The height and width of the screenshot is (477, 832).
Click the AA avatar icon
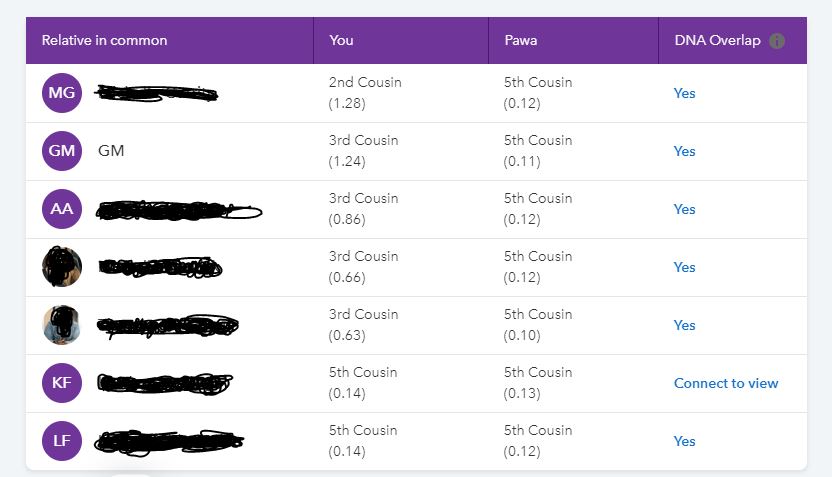[x=62, y=209]
